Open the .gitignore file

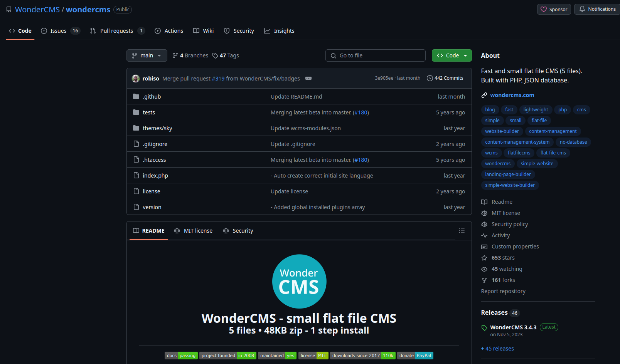155,144
